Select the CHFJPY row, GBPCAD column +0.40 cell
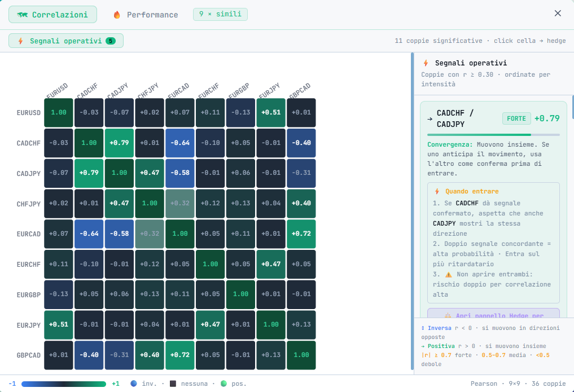The width and height of the screenshot is (574, 392). [301, 203]
